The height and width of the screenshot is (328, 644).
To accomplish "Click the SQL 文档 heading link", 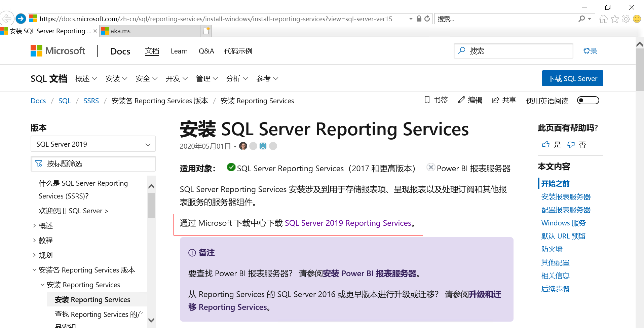I will (x=49, y=79).
